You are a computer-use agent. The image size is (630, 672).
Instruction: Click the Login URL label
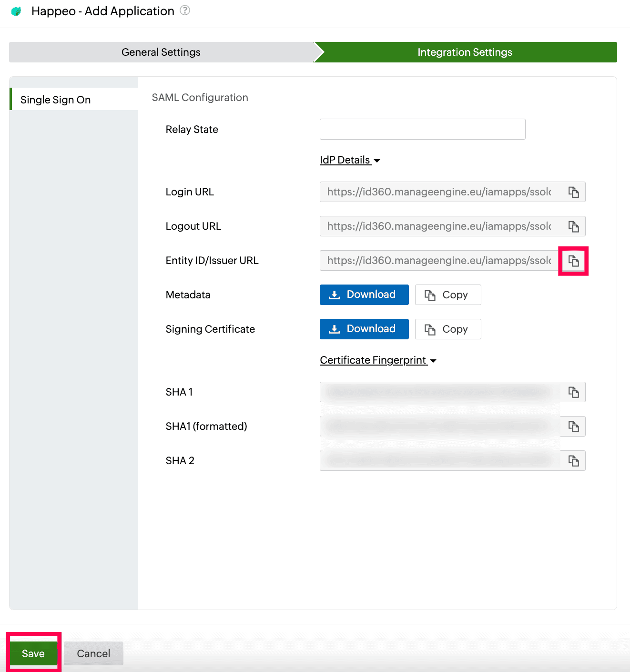(x=190, y=192)
